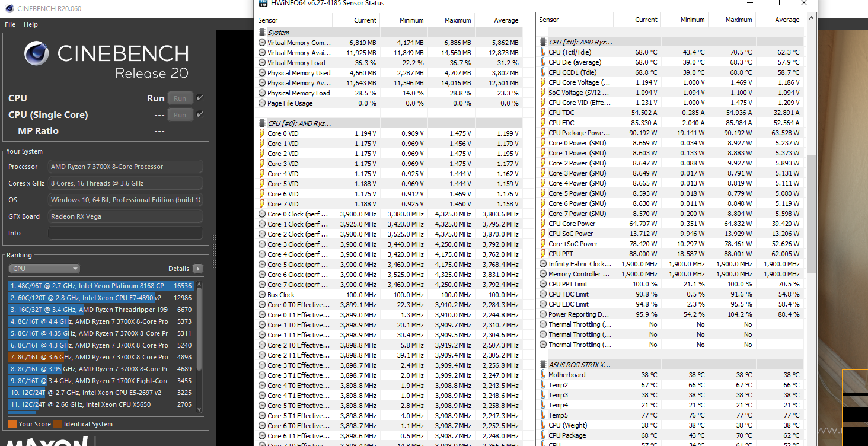
Task: Click the CPU (Tctl/Tdie) thermometer icon
Action: point(543,52)
